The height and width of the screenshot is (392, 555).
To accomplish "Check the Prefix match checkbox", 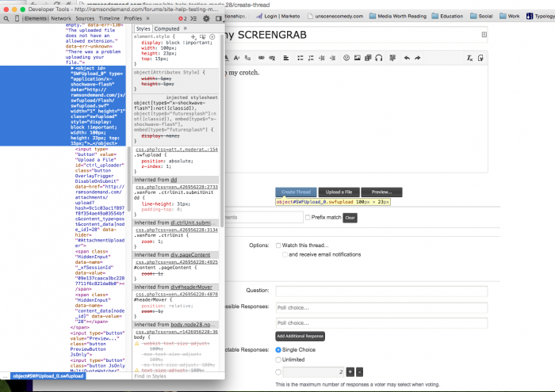I will (x=308, y=218).
